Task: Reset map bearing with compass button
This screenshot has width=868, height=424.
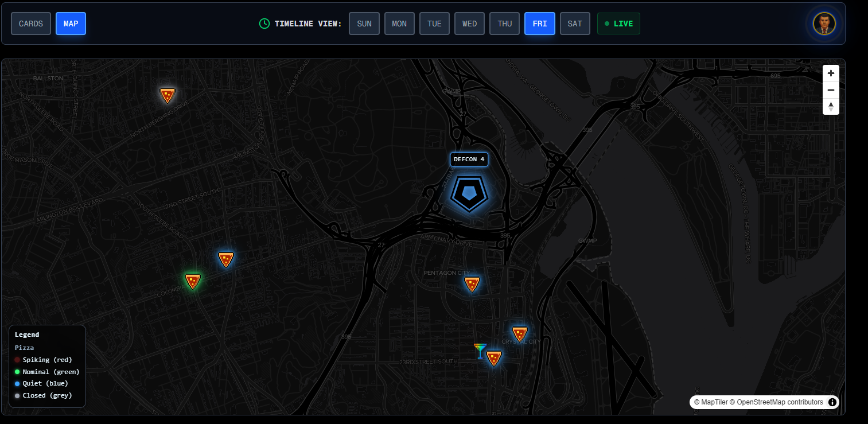Action: point(831,107)
